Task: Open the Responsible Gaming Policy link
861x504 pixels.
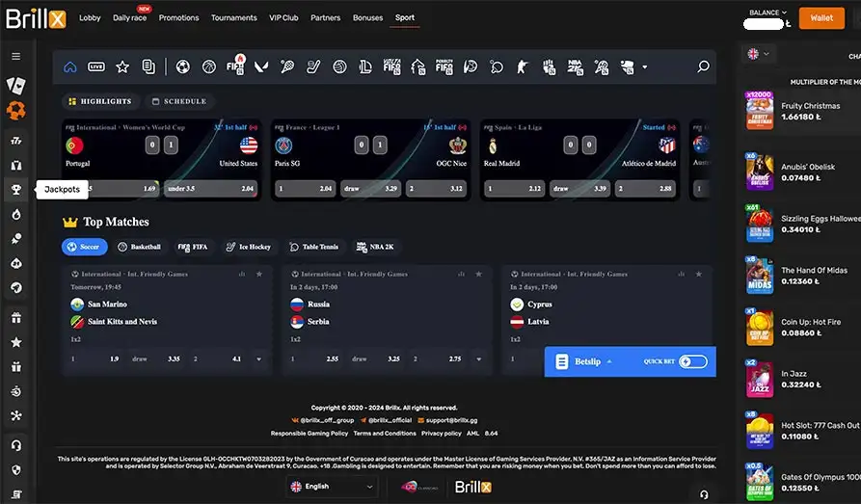Action: coord(309,434)
